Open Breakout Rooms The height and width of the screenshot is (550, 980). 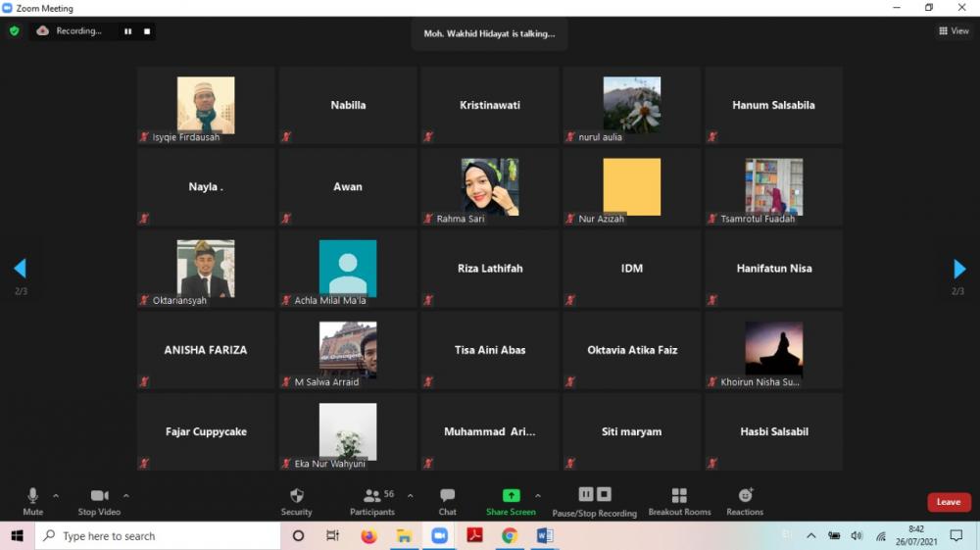coord(679,500)
